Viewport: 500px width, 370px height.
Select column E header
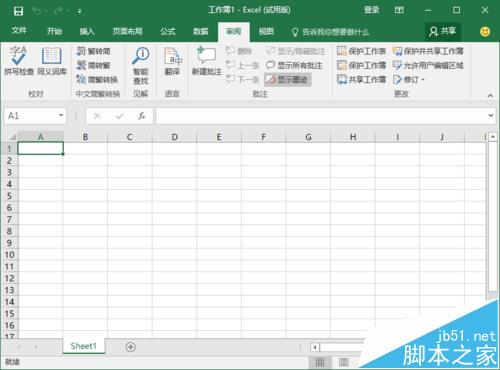coord(219,137)
